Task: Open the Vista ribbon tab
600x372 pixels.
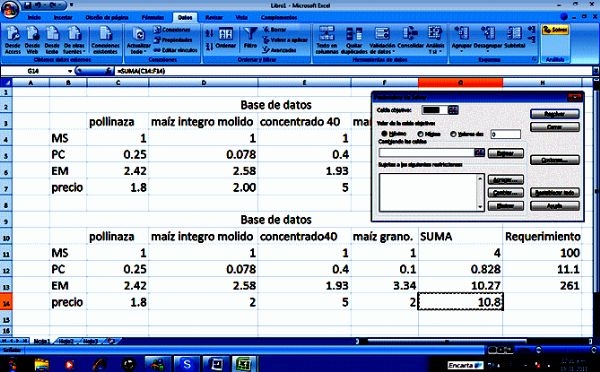Action: [241, 17]
